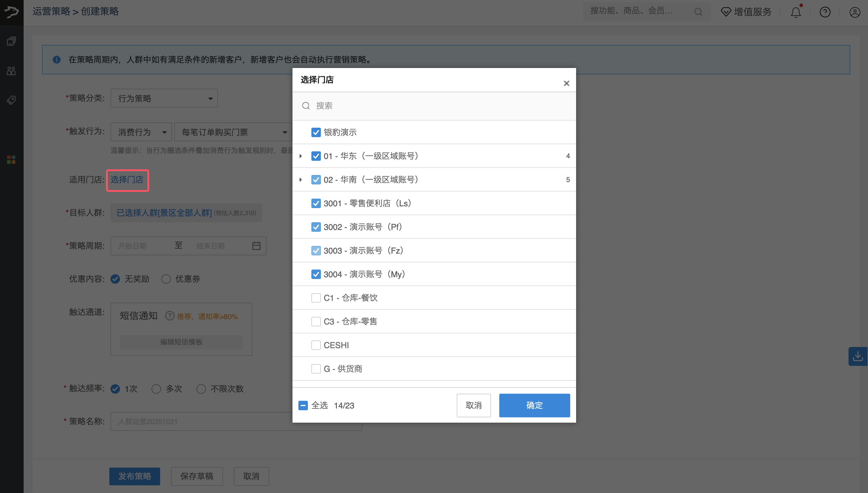Close the 选择门店 dialog

coord(566,83)
